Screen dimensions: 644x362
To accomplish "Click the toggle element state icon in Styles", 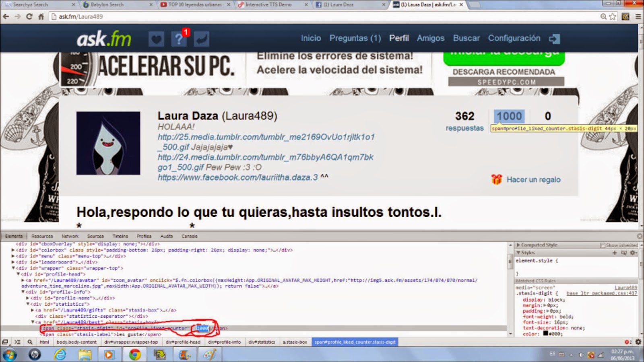I will (624, 253).
